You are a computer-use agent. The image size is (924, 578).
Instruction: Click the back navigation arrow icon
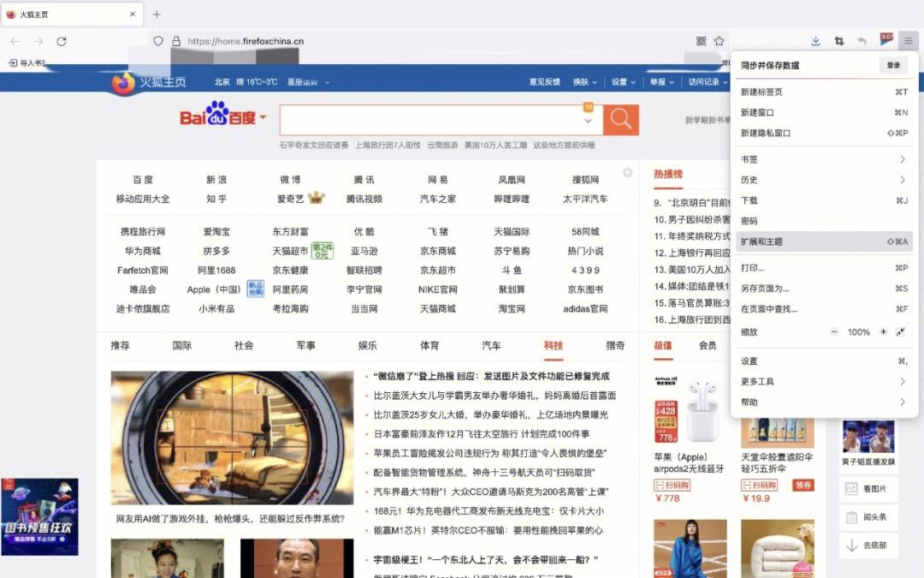pyautogui.click(x=14, y=40)
